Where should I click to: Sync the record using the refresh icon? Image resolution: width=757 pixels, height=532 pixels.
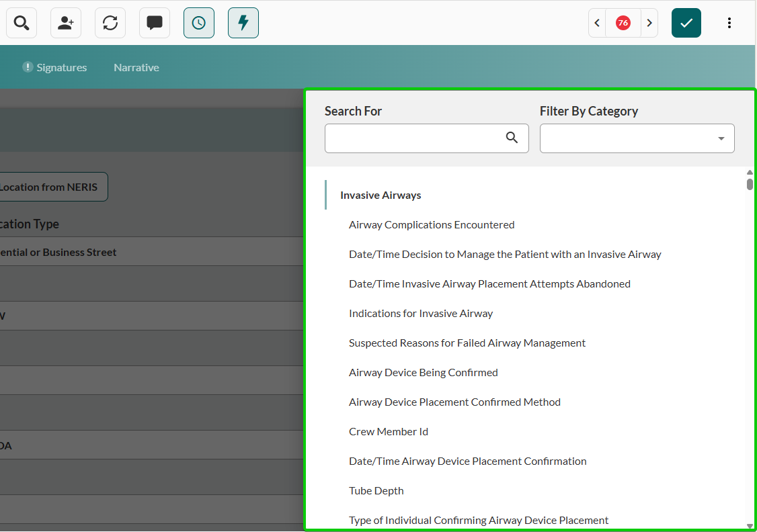coord(110,22)
